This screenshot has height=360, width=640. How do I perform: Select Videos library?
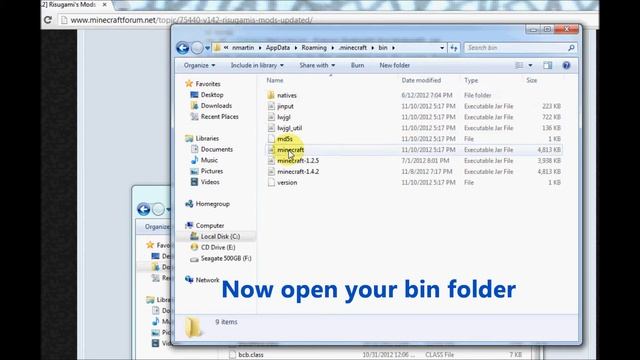(205, 182)
